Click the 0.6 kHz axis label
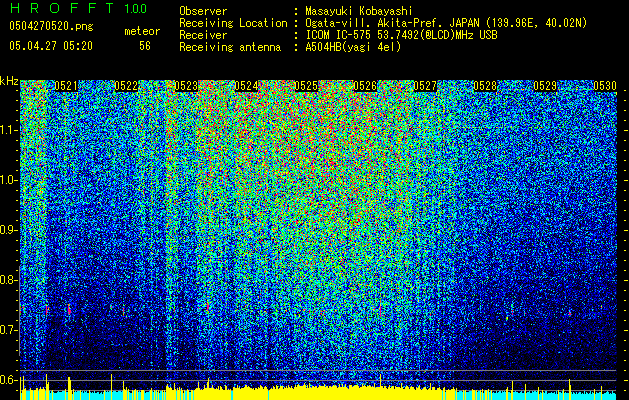629x400 pixels. 9,380
